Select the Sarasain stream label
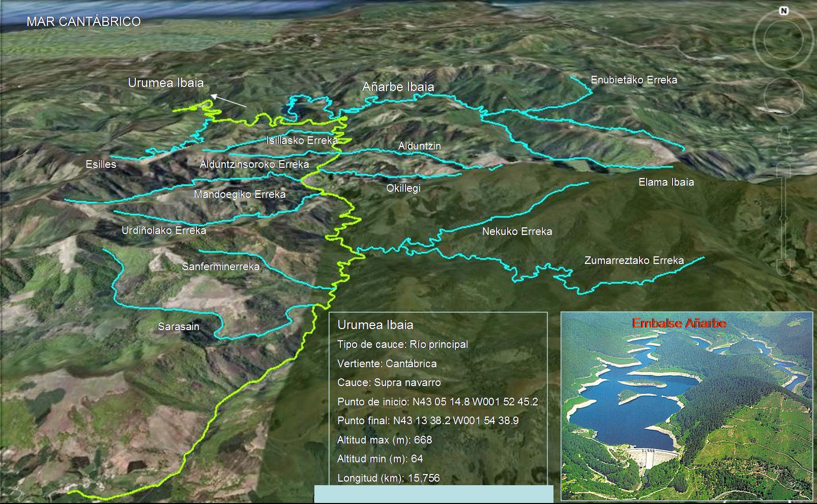Viewport: 817px width, 504px height. (178, 327)
